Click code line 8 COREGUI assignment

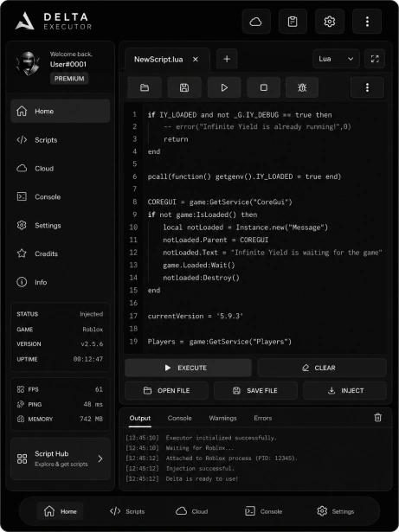click(x=220, y=202)
